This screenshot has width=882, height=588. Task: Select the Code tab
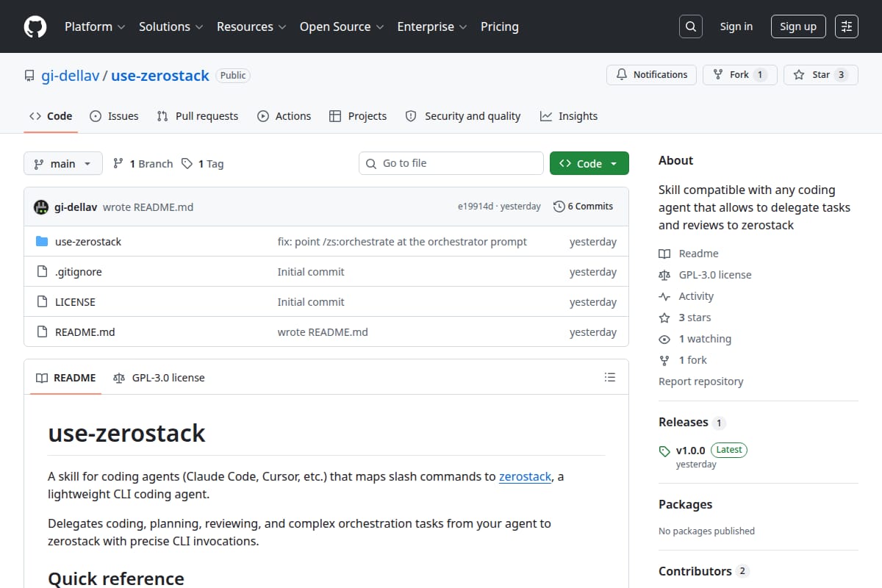click(51, 116)
